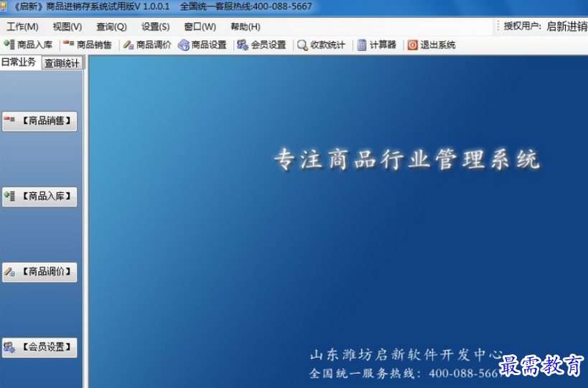Image resolution: width=588 pixels, height=388 pixels.
Task: Click 商品调价 label in the toolbar
Action: pyautogui.click(x=154, y=45)
